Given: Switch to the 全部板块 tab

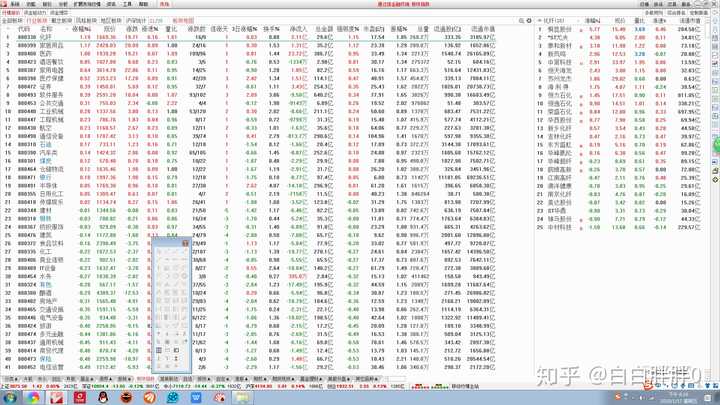Looking at the screenshot, I should (12, 21).
